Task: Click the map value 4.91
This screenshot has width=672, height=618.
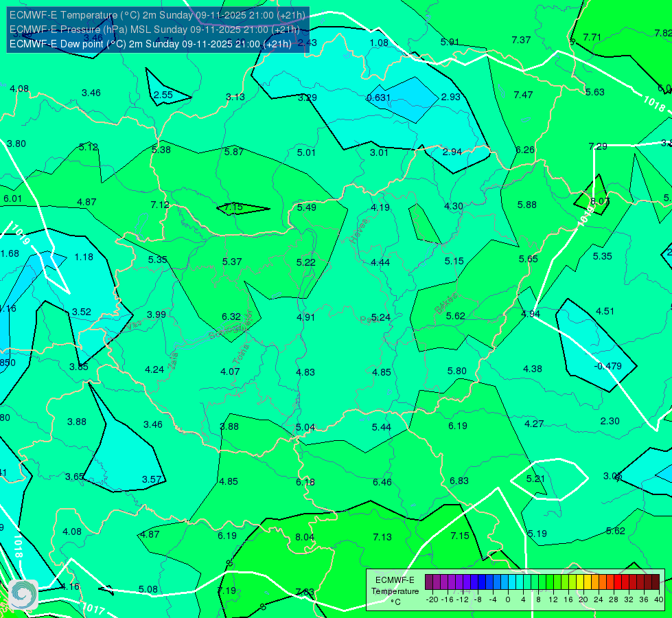Action: (x=305, y=317)
